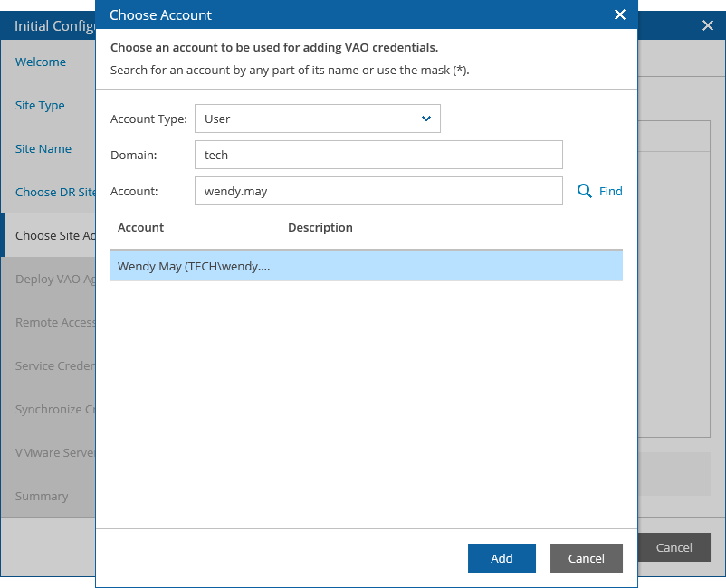Click the Add button

pos(502,558)
